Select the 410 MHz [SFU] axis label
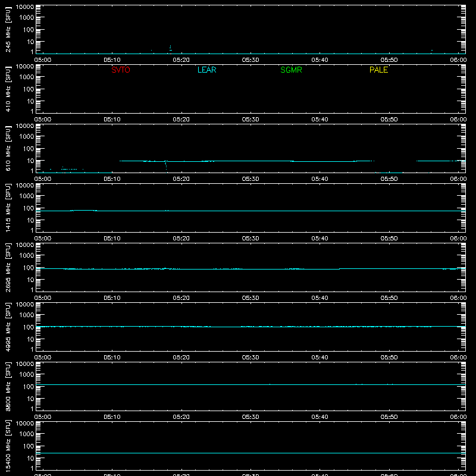The image size is (476, 476). [x=8, y=89]
